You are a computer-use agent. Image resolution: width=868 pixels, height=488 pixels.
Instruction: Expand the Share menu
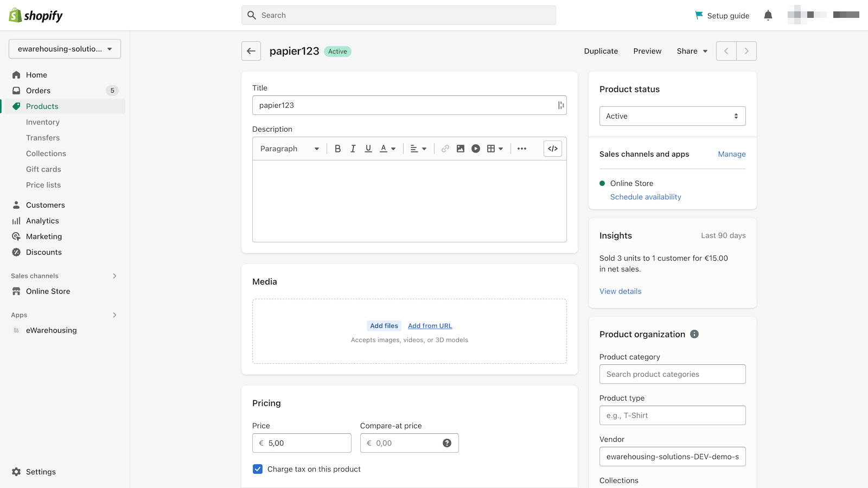pos(692,51)
